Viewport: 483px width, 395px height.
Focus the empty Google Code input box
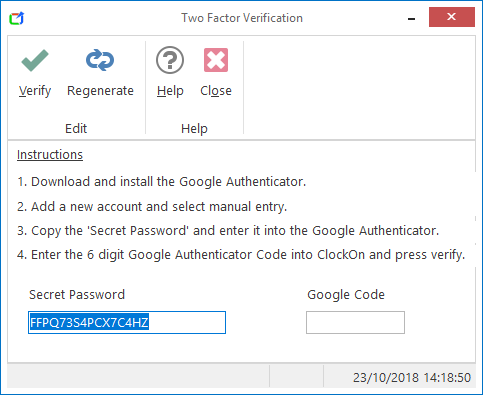(x=355, y=322)
